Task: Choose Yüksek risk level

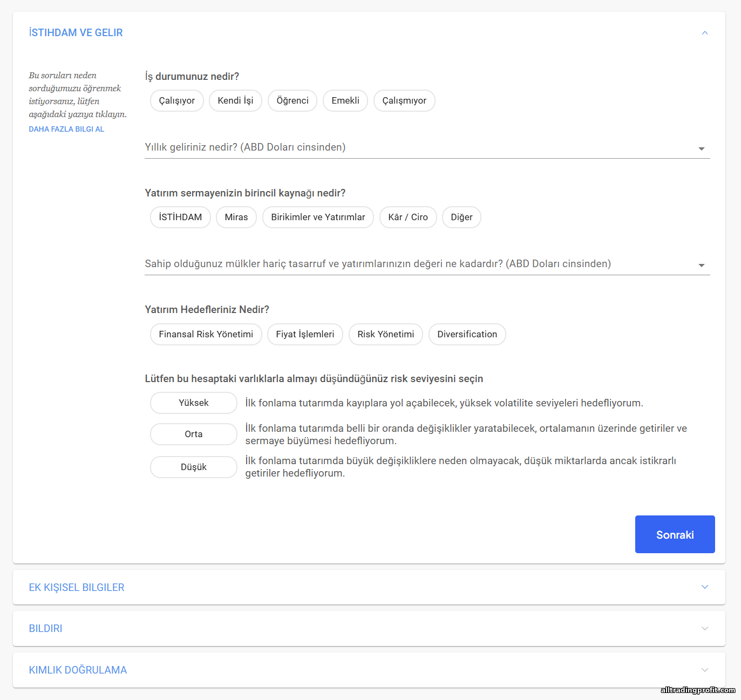Action: click(x=193, y=403)
